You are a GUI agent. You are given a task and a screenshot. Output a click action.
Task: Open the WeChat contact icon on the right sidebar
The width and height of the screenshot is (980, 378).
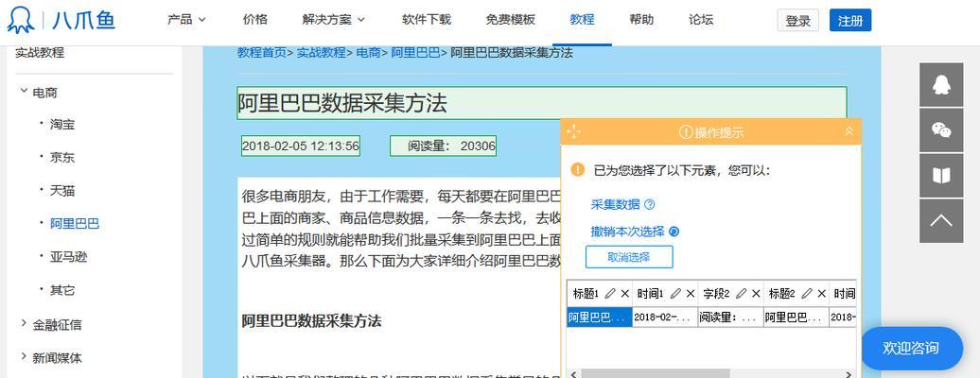pyautogui.click(x=940, y=130)
